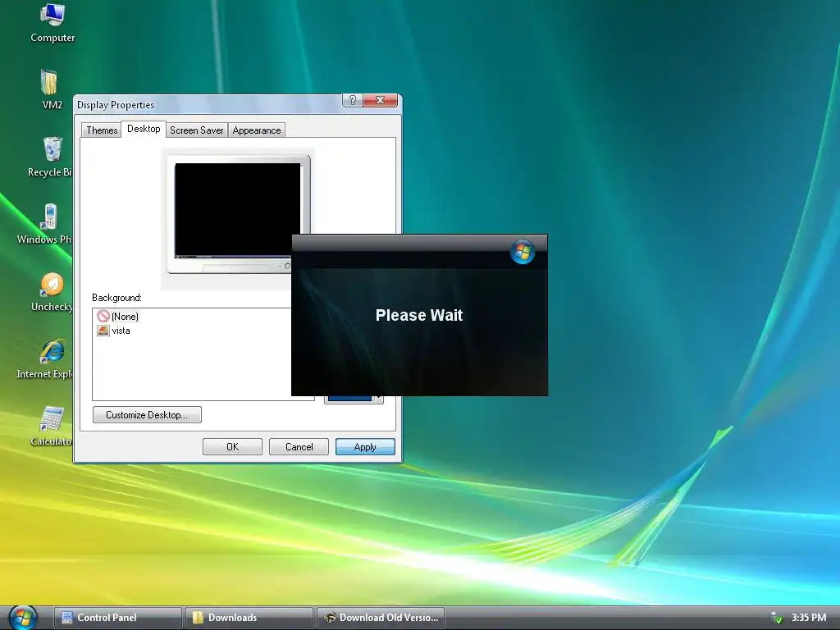The image size is (840, 630).
Task: Switch to Download Old Versions taskbar button
Action: pyautogui.click(x=381, y=618)
